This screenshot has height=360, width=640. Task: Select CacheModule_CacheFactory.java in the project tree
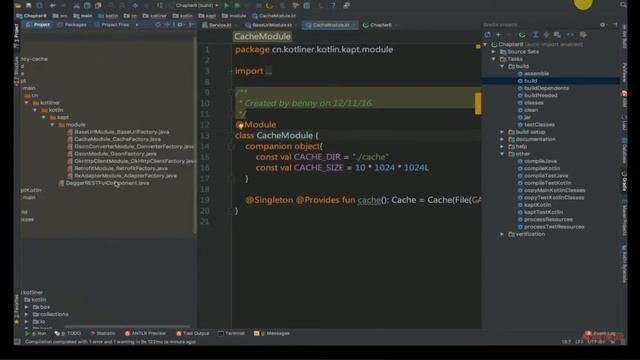[x=118, y=140]
